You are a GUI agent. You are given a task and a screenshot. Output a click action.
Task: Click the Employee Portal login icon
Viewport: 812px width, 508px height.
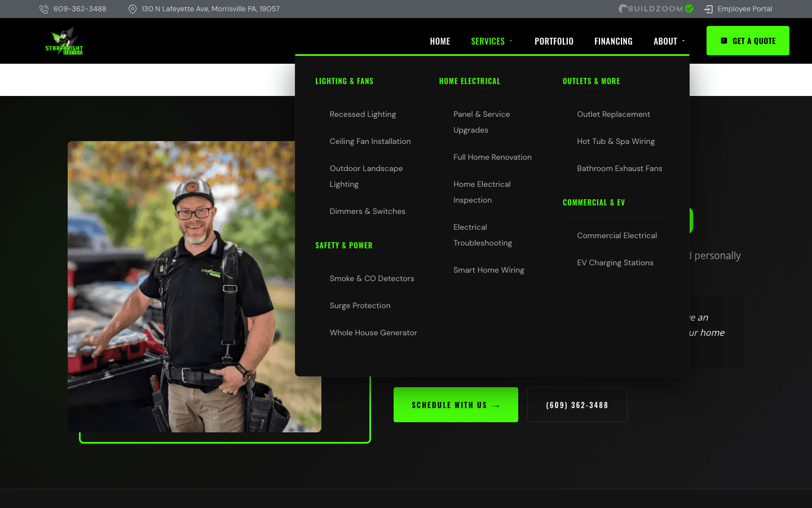point(708,8)
